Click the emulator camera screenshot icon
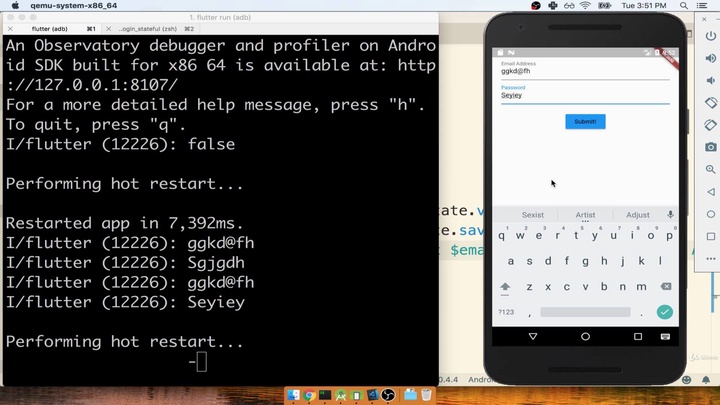 click(711, 147)
